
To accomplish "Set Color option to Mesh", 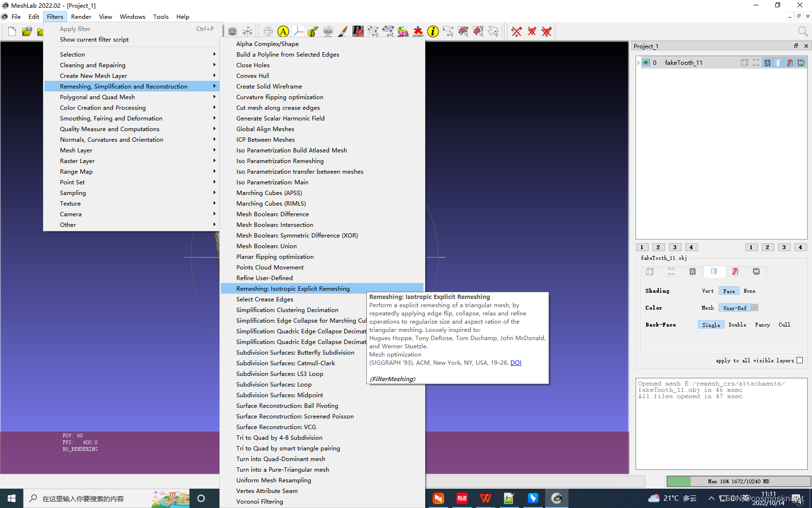I will [x=708, y=308].
